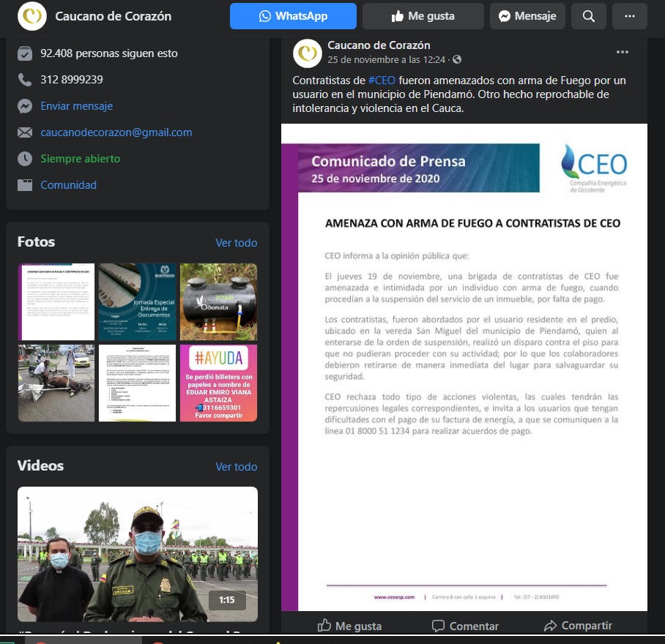665x644 pixels.
Task: Open the Fotos section heading
Action: [36, 242]
